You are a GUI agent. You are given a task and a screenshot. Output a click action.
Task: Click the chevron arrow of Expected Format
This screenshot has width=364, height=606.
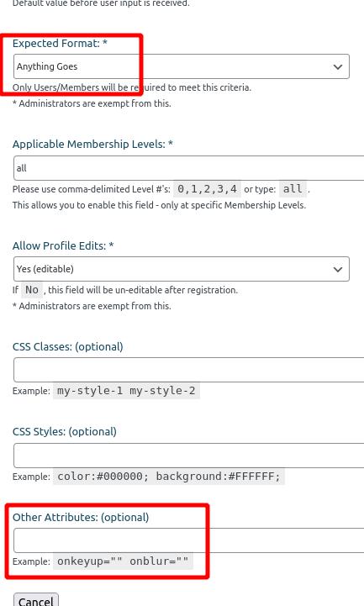338,67
